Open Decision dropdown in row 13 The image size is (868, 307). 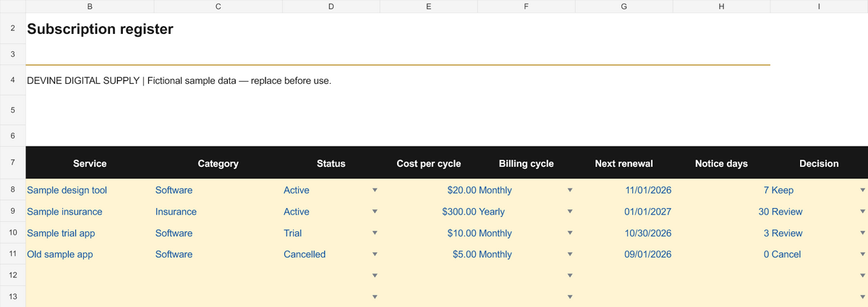862,297
